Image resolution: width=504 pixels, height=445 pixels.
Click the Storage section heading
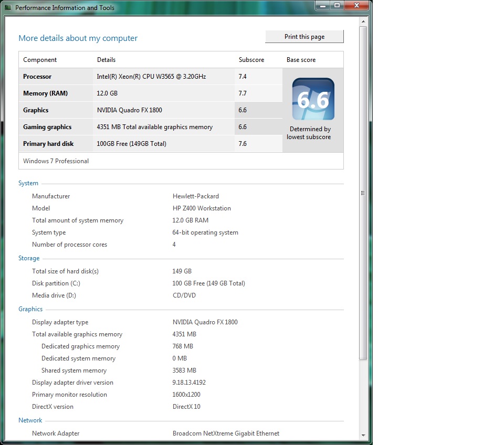pos(29,259)
